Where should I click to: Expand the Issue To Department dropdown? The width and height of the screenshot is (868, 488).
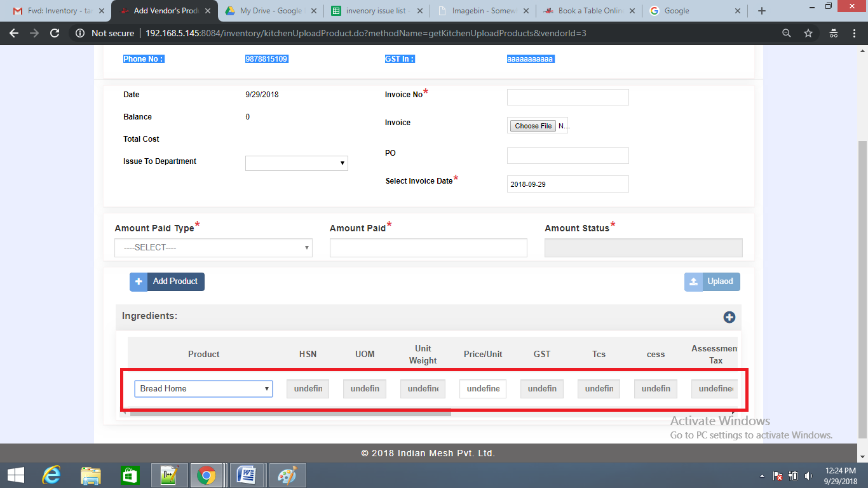pos(297,163)
